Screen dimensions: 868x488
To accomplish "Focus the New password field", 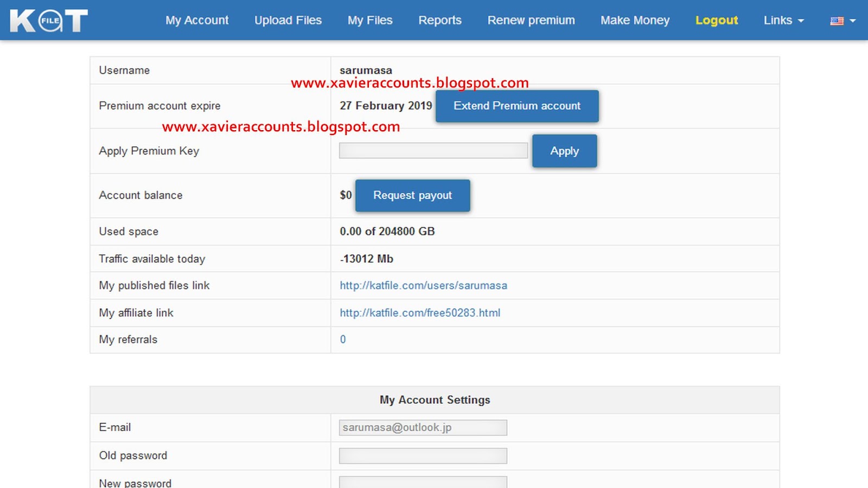I will click(423, 482).
